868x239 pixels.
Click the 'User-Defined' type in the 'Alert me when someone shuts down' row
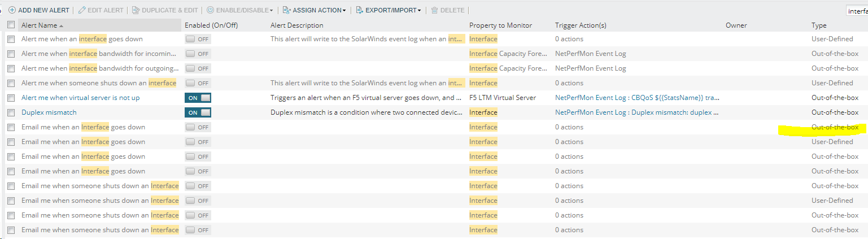(832, 83)
